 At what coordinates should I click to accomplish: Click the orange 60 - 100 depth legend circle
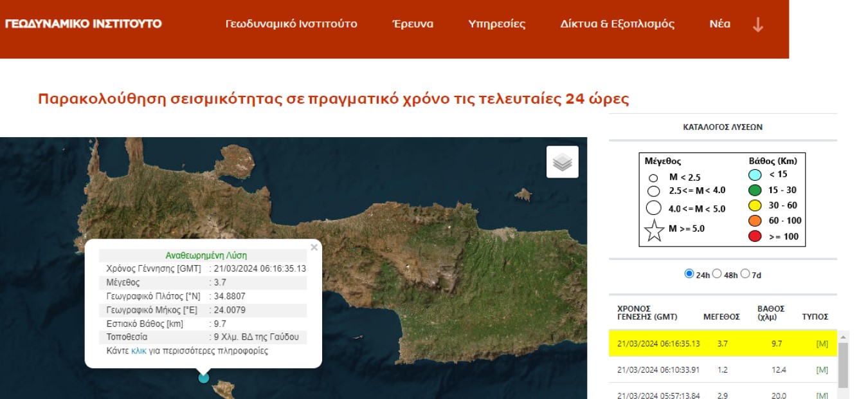[x=755, y=221]
